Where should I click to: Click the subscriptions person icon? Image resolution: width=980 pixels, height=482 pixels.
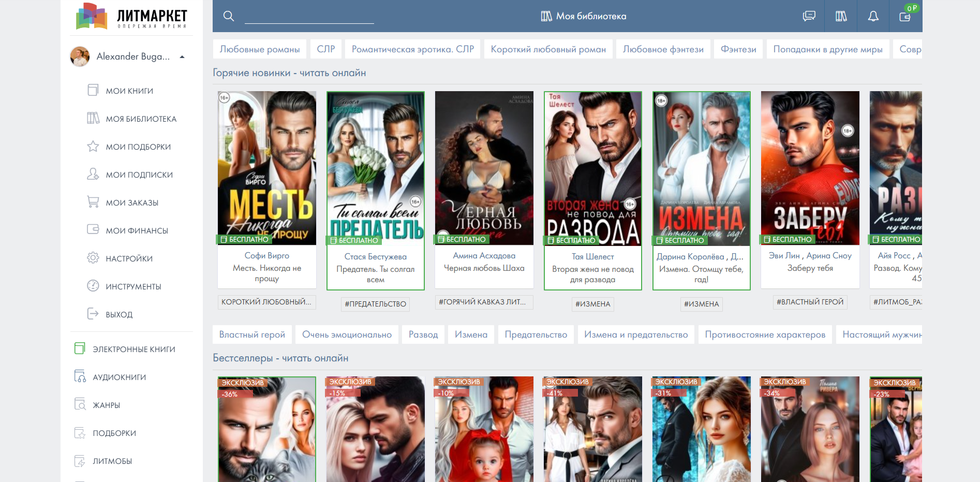point(93,174)
